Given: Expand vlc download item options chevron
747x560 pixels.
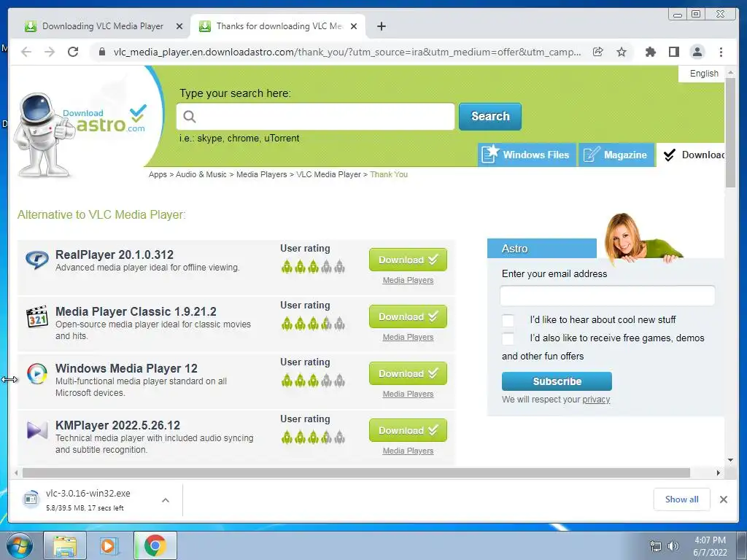Looking at the screenshot, I should [166, 500].
